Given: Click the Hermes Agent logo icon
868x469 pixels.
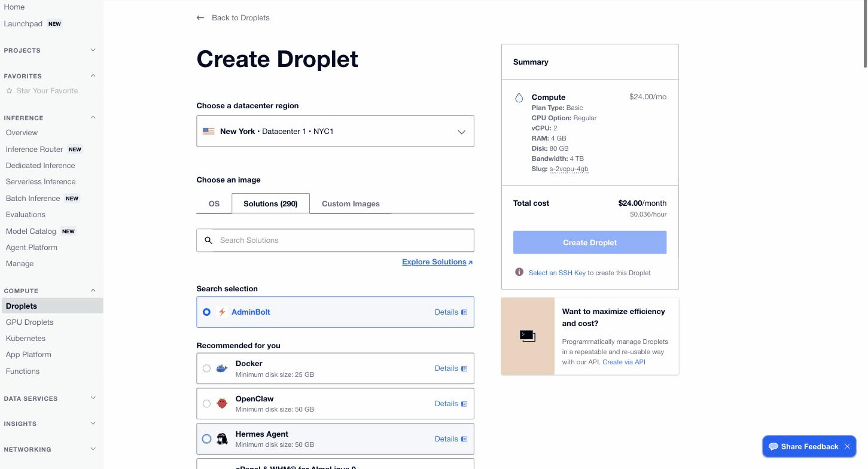Looking at the screenshot, I should pos(222,439).
